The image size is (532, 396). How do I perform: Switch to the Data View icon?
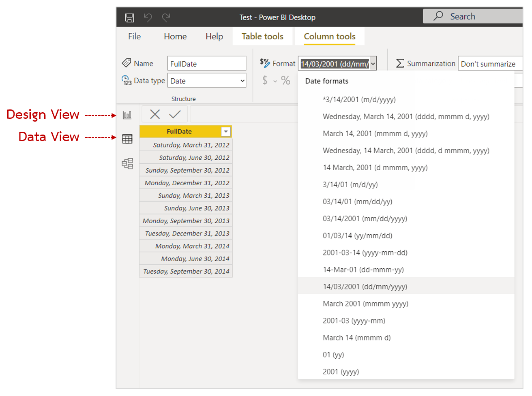click(127, 139)
